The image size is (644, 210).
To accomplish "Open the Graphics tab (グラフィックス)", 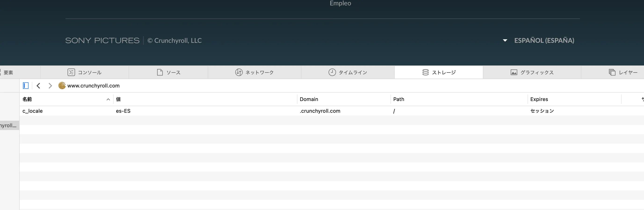I will click(532, 72).
